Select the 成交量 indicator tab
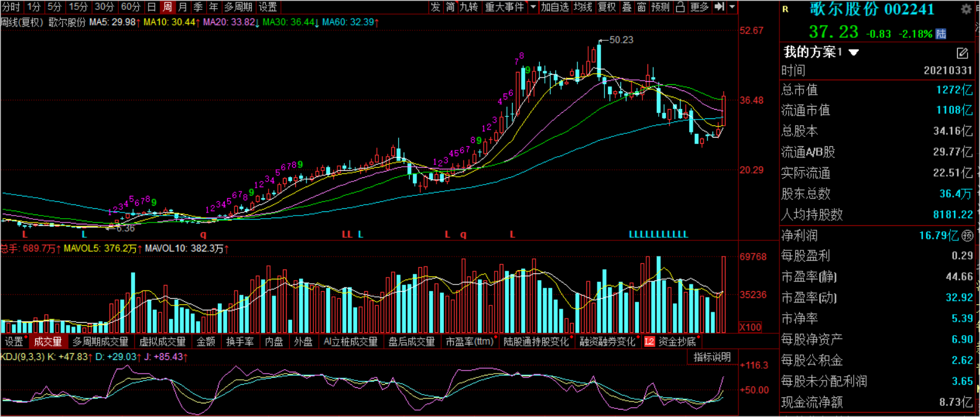980x417 pixels. coord(48,341)
